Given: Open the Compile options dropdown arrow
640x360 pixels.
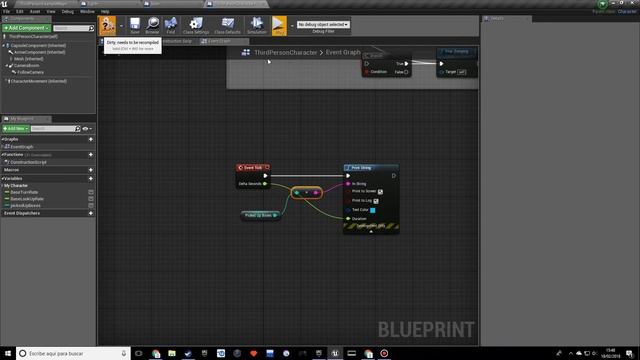Looking at the screenshot, I should (121, 26).
